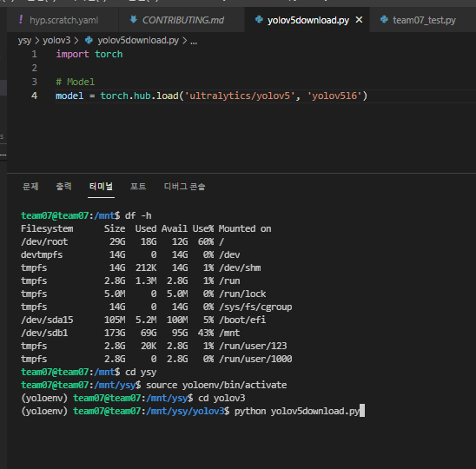This screenshot has width=476, height=469.
Task: Click the /dev/shm mount point text
Action: click(240, 268)
